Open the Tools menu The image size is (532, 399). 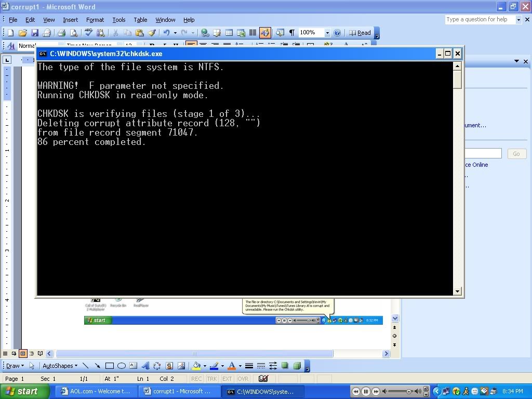coord(119,20)
